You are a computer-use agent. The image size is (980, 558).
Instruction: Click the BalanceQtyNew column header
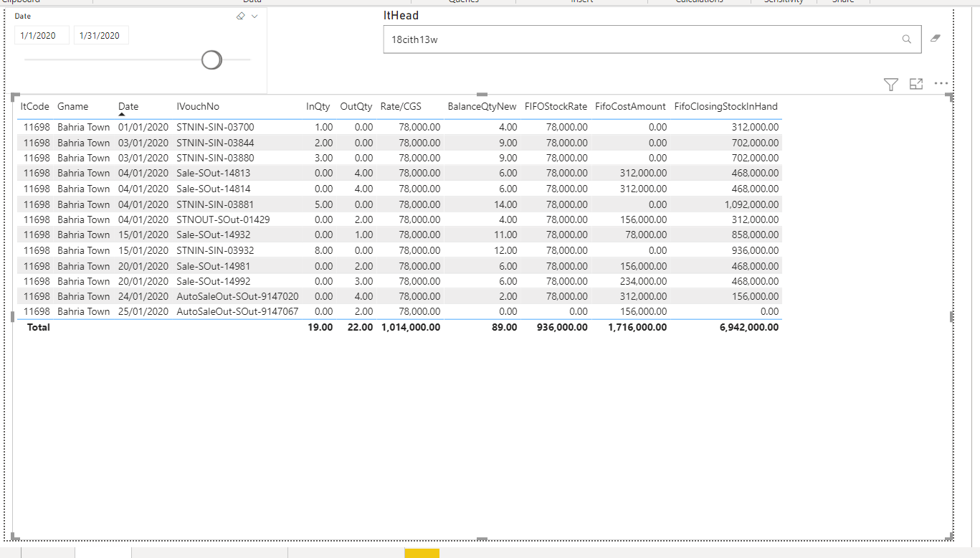[x=482, y=106]
